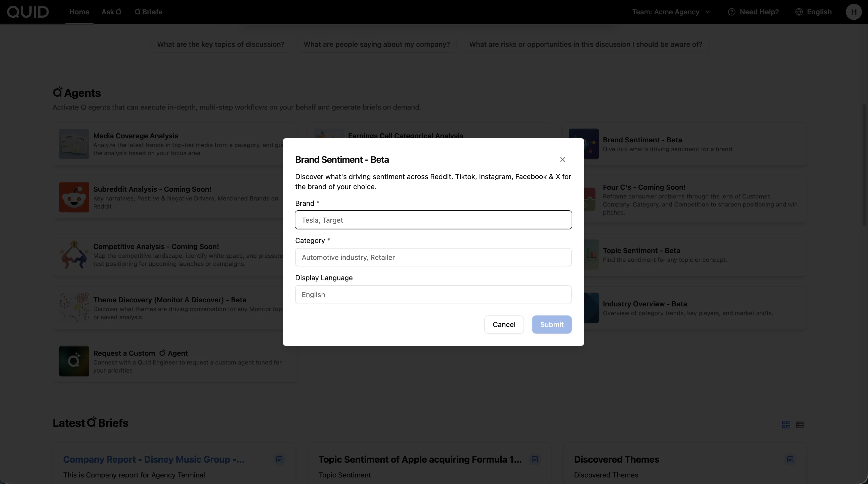
Task: Click the QUID logo
Action: click(x=28, y=12)
